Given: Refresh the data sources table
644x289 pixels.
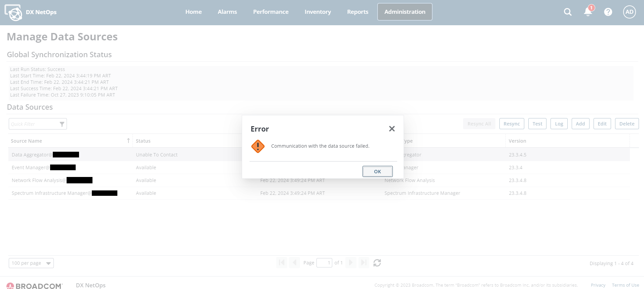Looking at the screenshot, I should coord(377,263).
